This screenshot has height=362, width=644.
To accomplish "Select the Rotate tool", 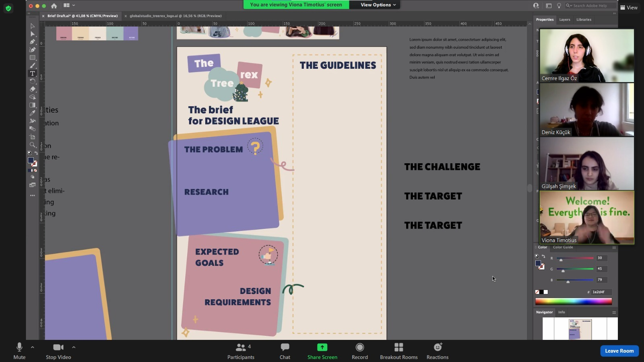I will (33, 81).
